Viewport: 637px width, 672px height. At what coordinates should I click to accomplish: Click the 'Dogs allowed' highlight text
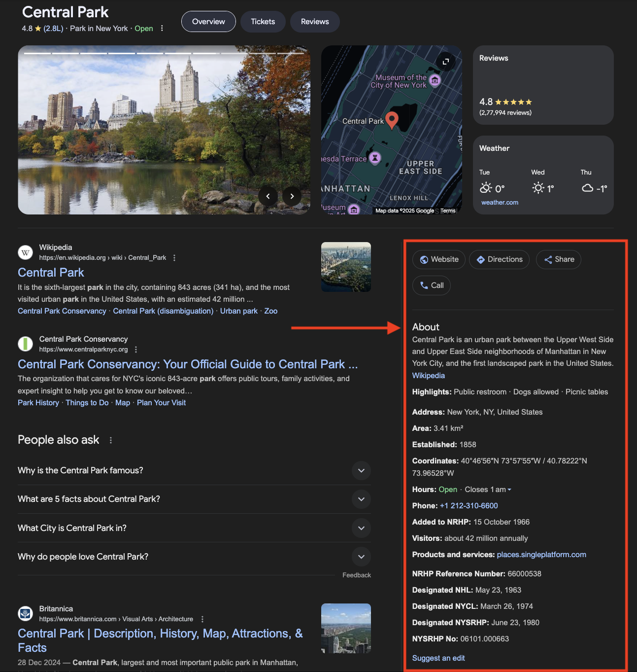536,392
